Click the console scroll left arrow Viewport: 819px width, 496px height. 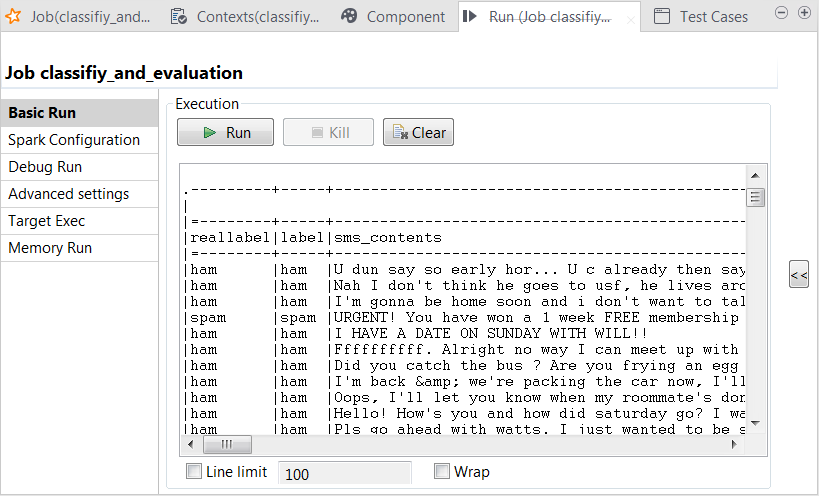click(x=191, y=444)
